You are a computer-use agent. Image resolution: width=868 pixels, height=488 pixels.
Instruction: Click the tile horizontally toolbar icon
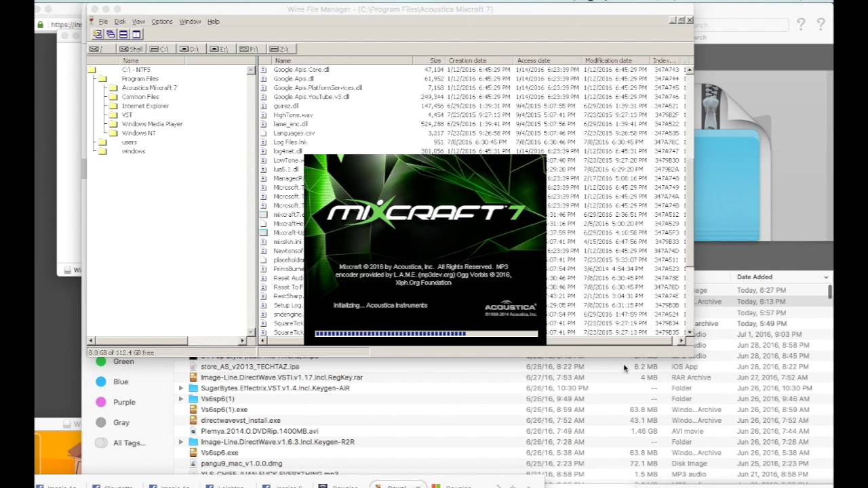(x=123, y=34)
